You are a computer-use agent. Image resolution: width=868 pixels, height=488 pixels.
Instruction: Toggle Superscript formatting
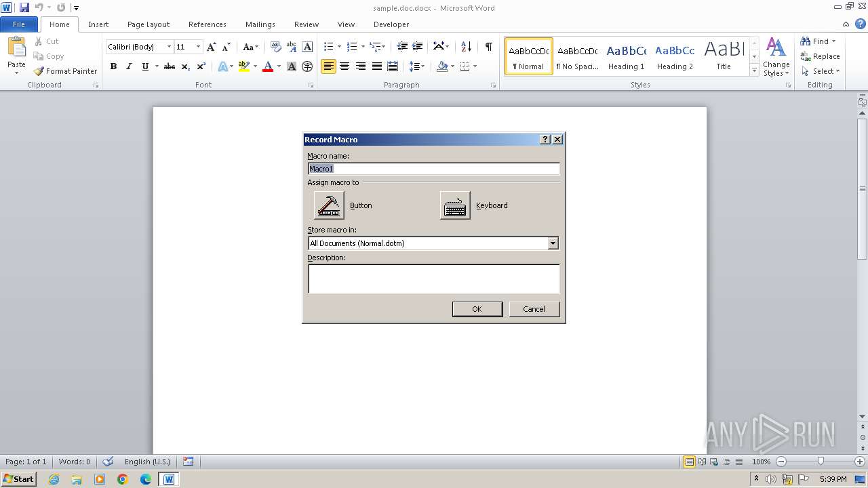(x=201, y=66)
